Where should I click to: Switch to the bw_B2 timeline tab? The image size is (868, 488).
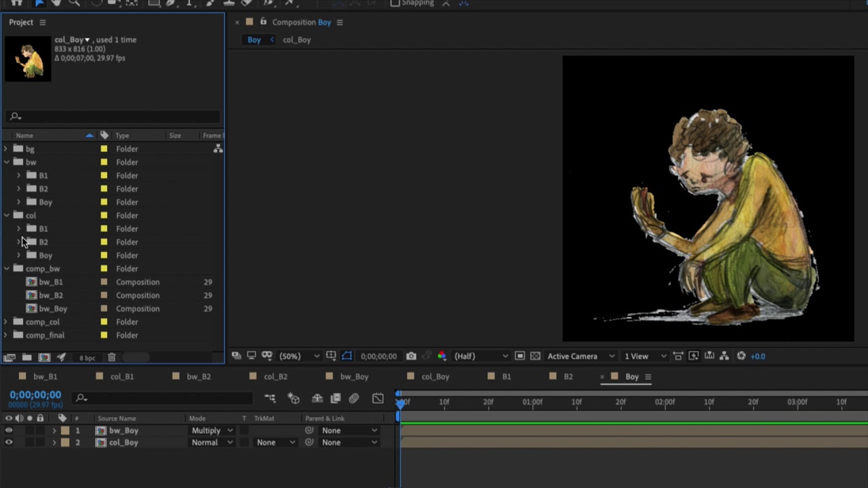pos(199,377)
